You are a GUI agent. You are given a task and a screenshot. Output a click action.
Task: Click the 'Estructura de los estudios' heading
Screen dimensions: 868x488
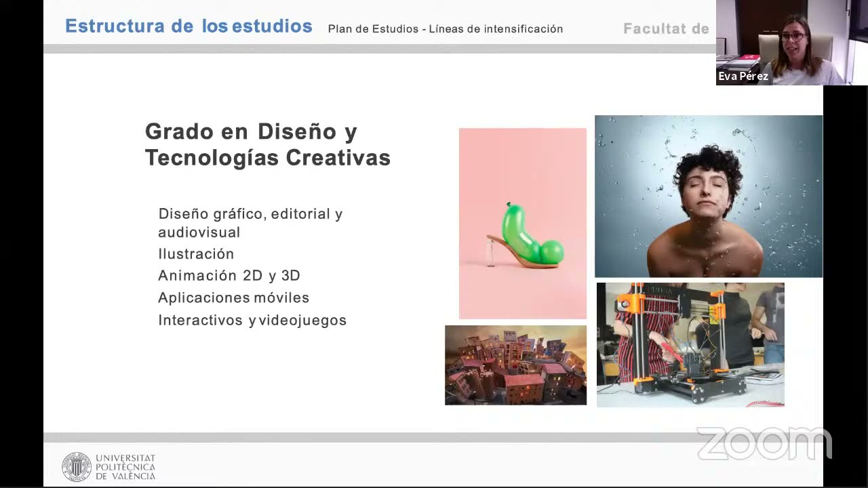pos(189,26)
